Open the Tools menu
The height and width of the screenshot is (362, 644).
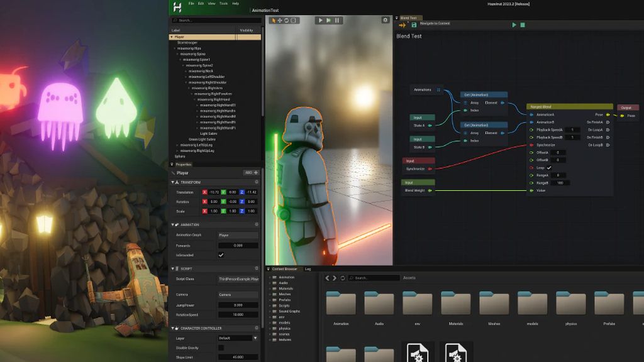[x=223, y=3]
